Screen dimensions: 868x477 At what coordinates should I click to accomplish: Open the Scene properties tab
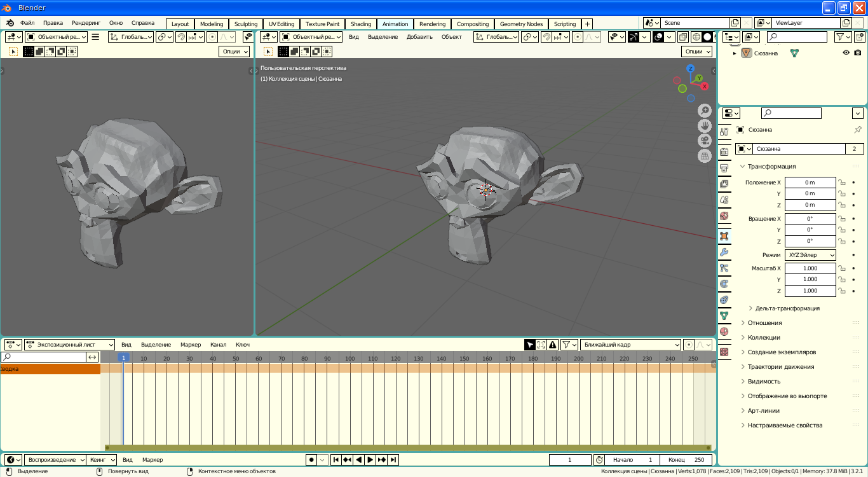pos(724,200)
